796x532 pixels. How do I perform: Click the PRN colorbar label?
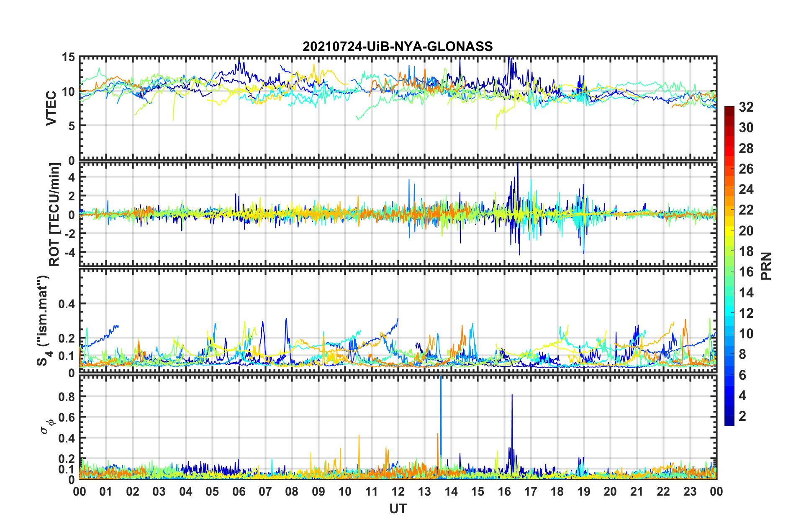point(766,266)
